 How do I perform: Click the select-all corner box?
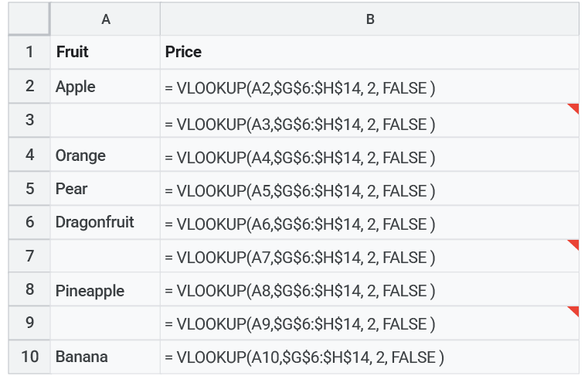(x=29, y=19)
